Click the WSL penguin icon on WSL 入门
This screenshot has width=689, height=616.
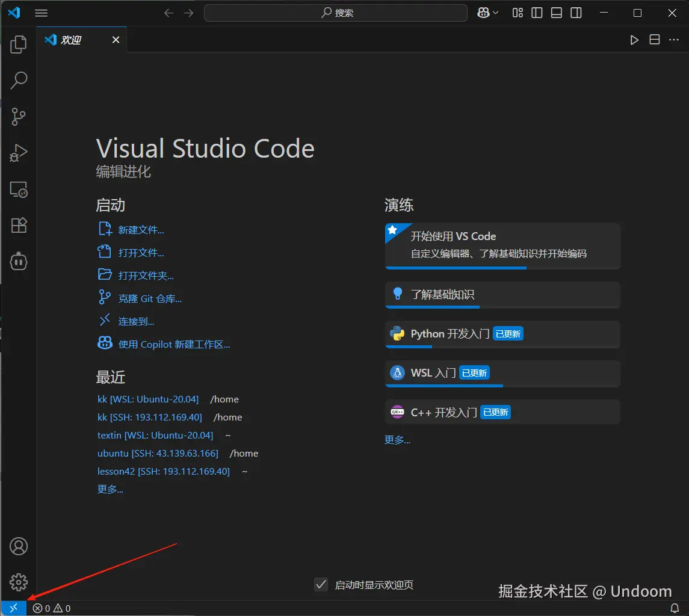pyautogui.click(x=397, y=373)
